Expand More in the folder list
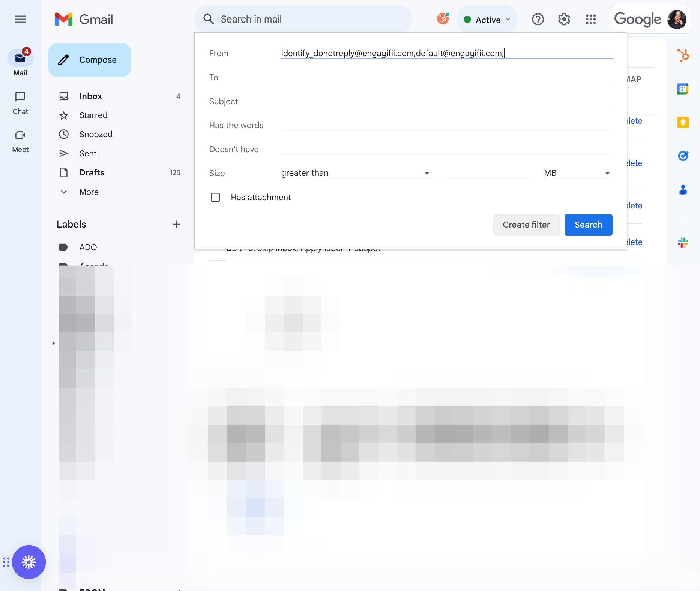Screen dimensions: 700x591 tap(89, 192)
